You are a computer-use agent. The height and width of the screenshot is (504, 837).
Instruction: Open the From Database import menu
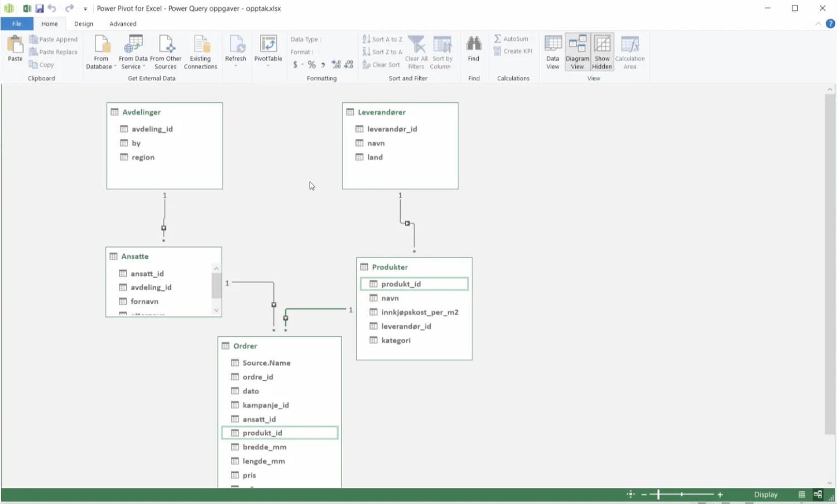[101, 52]
